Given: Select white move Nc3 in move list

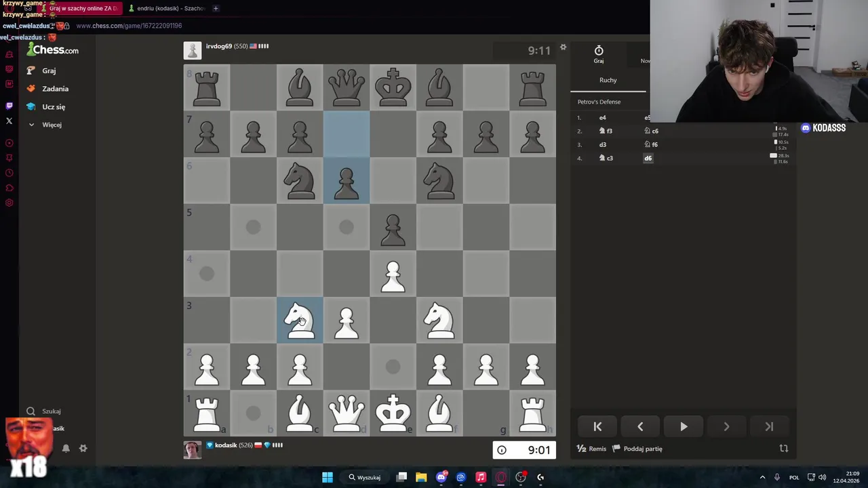Looking at the screenshot, I should point(606,158).
